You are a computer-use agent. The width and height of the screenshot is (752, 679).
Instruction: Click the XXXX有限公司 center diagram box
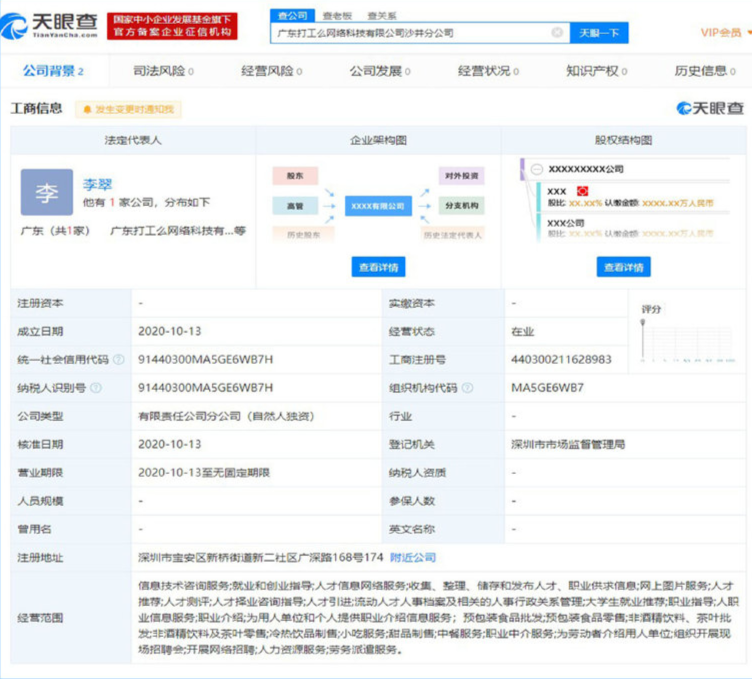point(378,206)
